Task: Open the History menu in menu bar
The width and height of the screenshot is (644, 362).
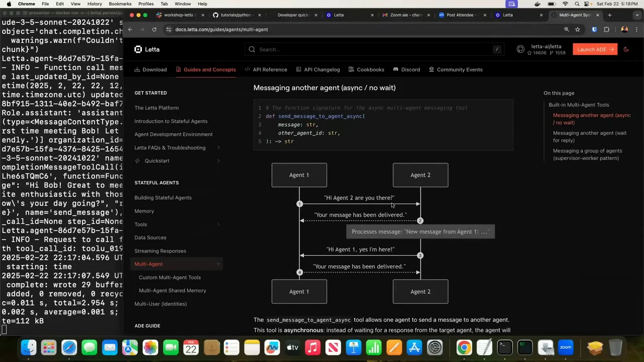Action: 95,4
